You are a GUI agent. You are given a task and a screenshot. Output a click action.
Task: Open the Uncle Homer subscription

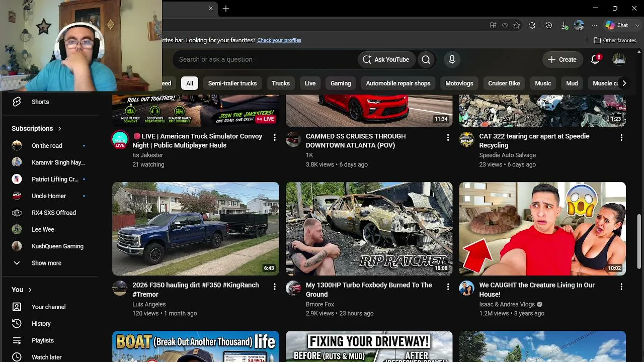coord(50,196)
